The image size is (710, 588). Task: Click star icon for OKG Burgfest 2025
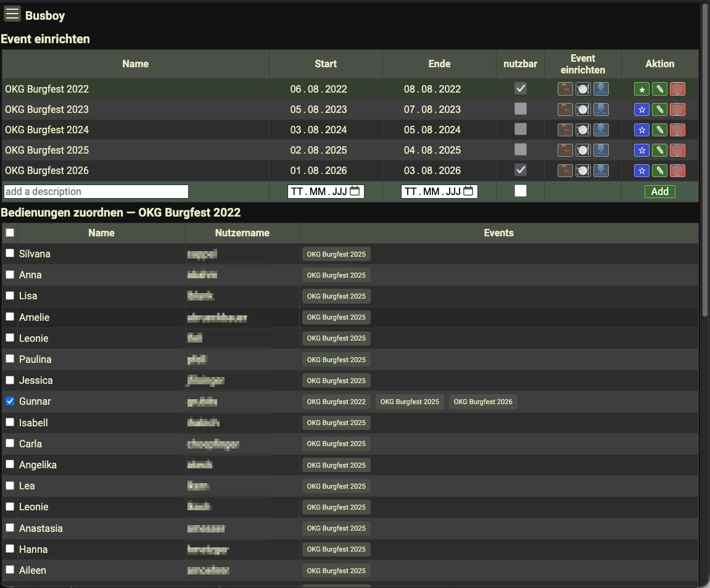click(x=642, y=151)
